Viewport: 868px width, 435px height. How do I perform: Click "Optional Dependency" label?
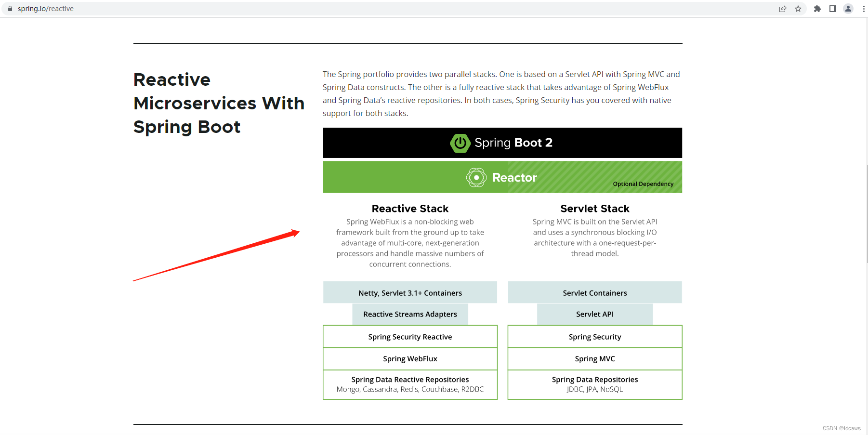pyautogui.click(x=643, y=184)
